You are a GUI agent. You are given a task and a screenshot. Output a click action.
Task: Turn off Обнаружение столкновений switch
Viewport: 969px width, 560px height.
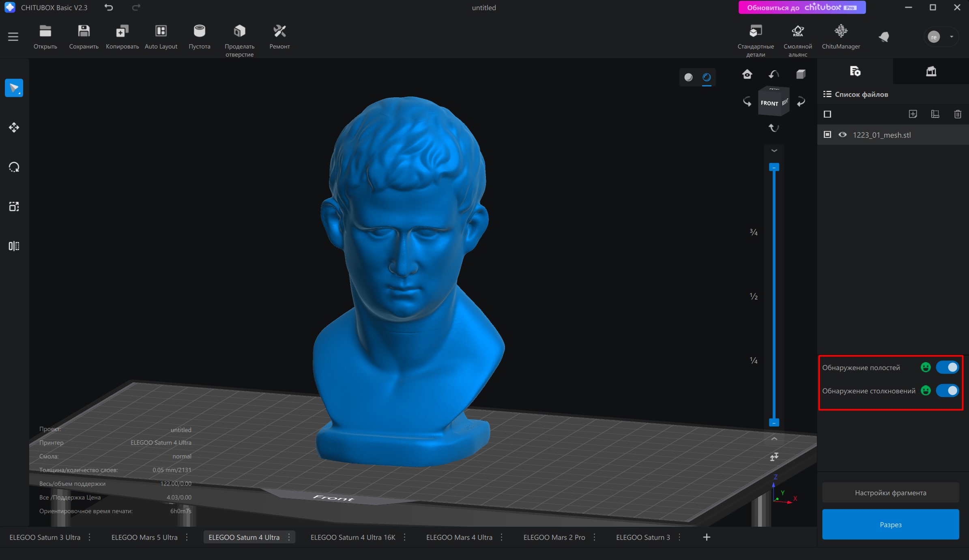947,390
